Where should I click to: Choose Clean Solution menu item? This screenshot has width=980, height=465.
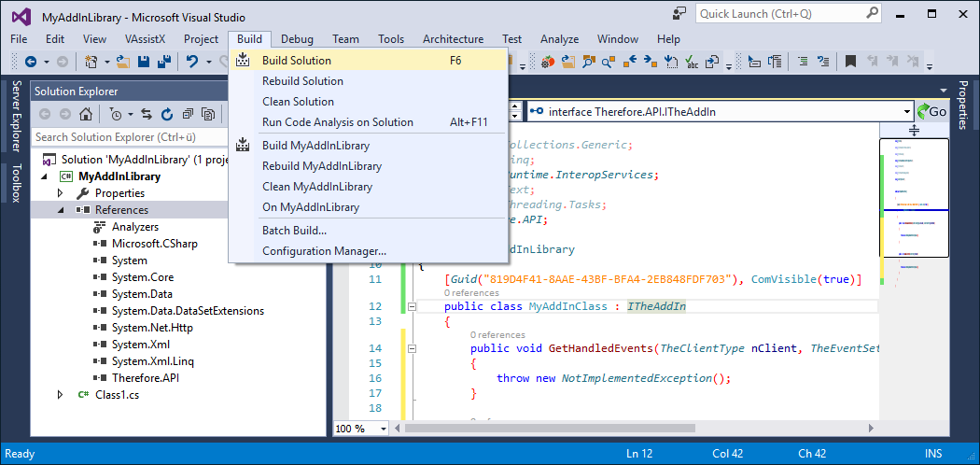[x=368, y=101]
